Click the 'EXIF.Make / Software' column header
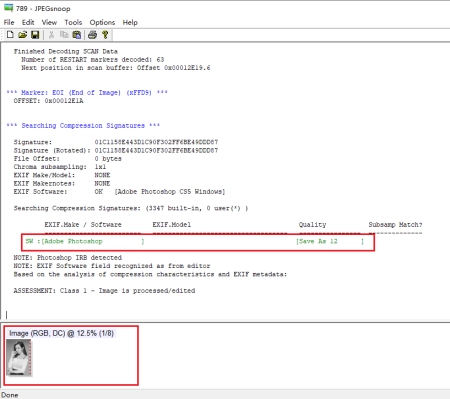 pyautogui.click(x=83, y=225)
